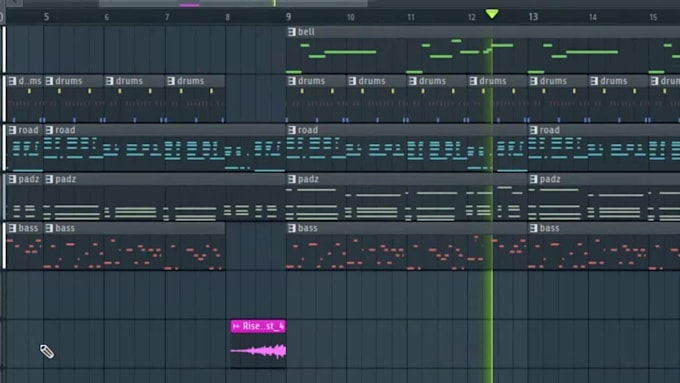Jump to bar 13 on the ruler
This screenshot has height=383, width=680.
click(x=533, y=17)
